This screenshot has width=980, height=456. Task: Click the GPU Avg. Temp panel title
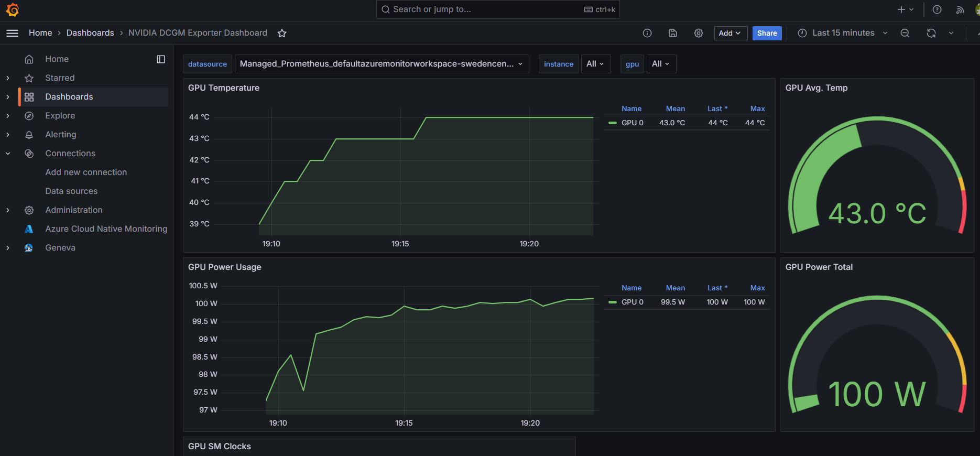coord(816,88)
